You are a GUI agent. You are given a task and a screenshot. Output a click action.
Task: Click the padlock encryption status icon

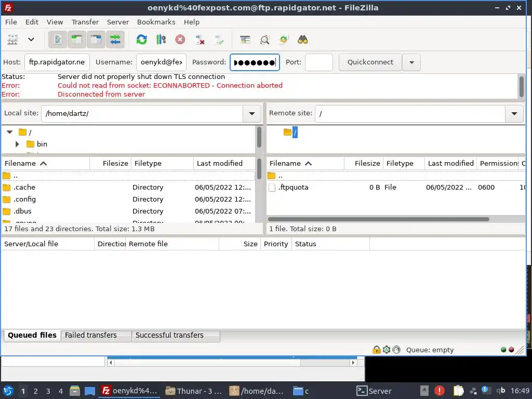(x=376, y=350)
